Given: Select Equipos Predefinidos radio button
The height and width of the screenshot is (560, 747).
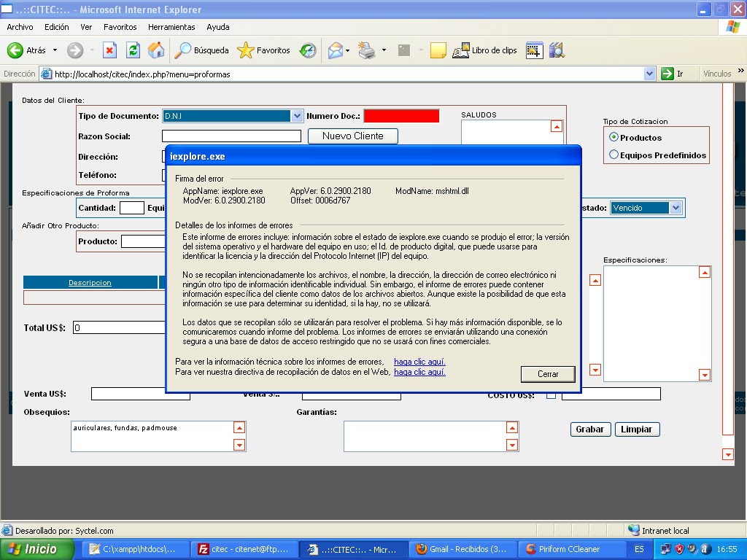Looking at the screenshot, I should pos(614,155).
